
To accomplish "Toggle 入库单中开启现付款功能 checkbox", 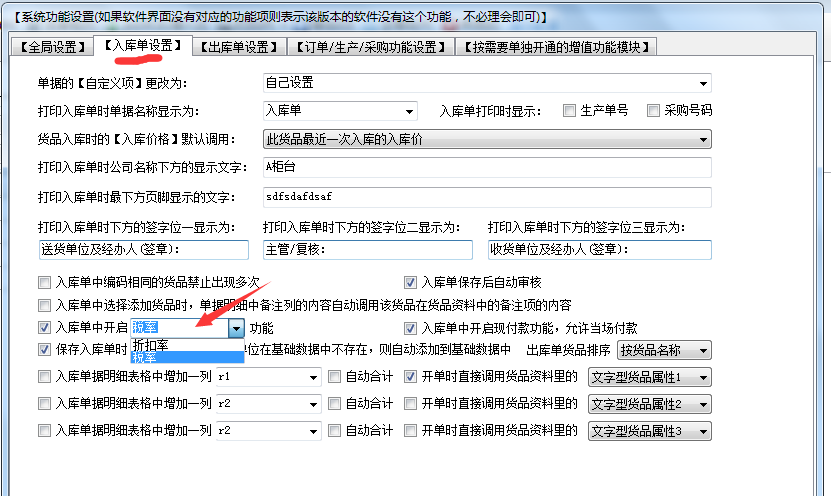I will click(x=410, y=328).
